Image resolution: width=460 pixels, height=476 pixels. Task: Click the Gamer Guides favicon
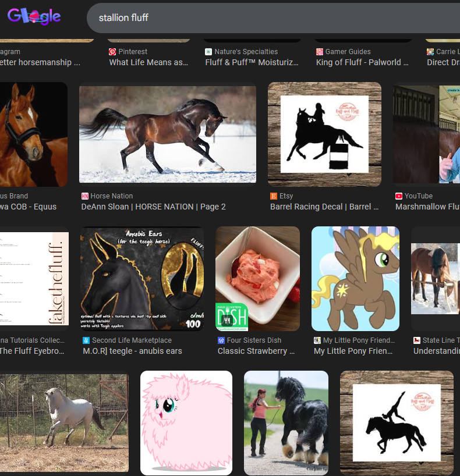pyautogui.click(x=319, y=52)
